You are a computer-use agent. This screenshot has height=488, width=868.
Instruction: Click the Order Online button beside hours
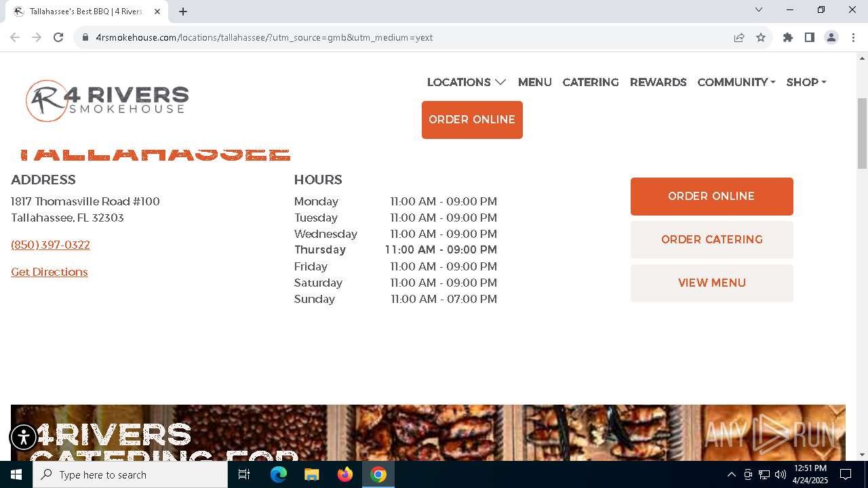712,197
